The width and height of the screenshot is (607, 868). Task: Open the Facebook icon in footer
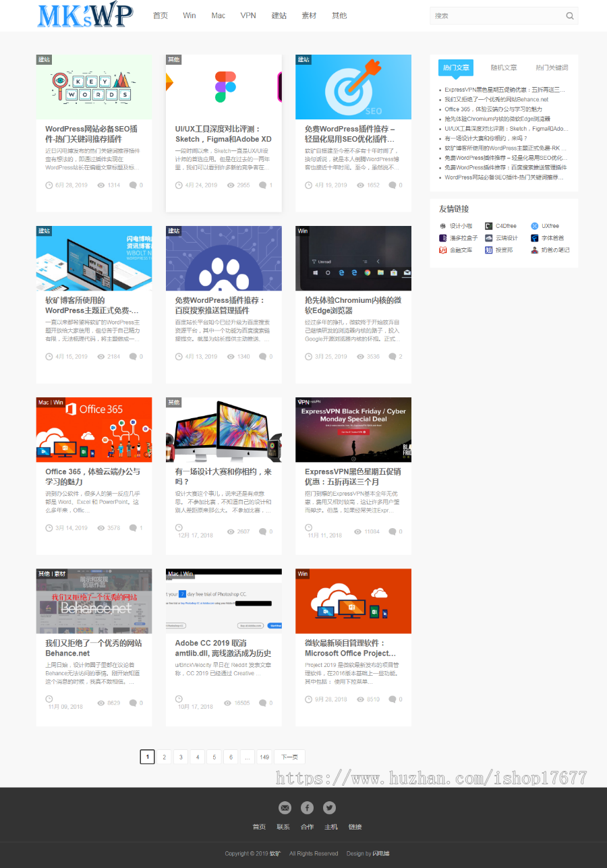[x=307, y=807]
